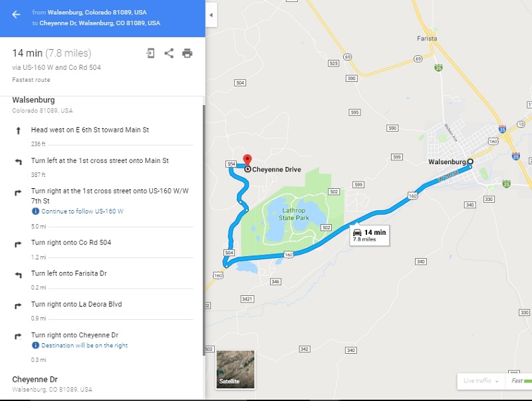
Task: Open the Live traffic dropdown
Action: (481, 380)
